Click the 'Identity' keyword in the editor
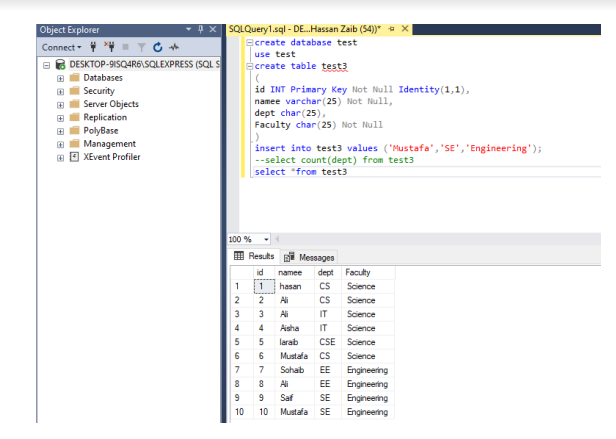616x439 pixels. tap(419, 90)
